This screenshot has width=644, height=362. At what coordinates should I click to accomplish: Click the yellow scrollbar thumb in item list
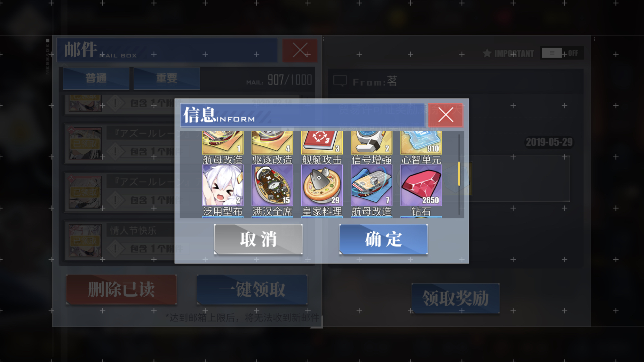coord(459,174)
